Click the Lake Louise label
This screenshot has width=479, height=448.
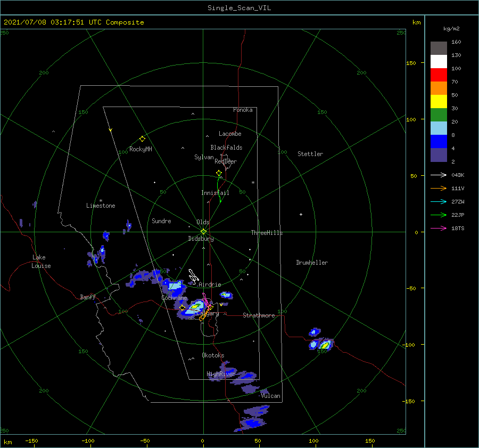pos(41,262)
